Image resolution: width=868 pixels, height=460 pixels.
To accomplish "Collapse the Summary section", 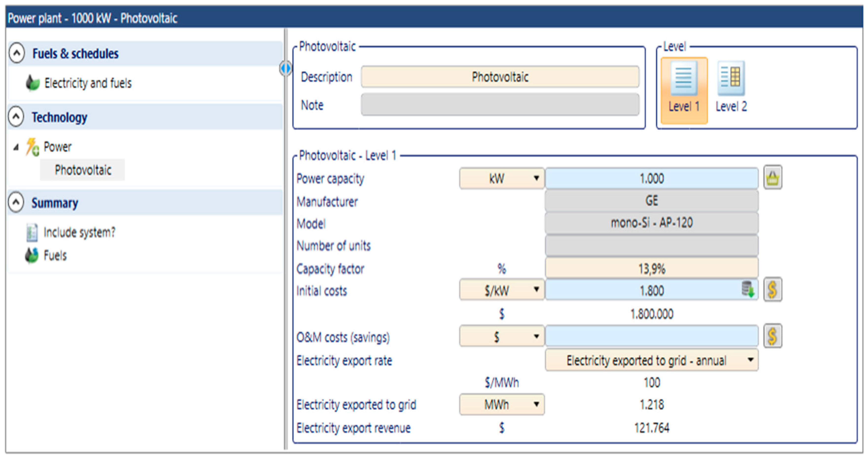I will [16, 202].
